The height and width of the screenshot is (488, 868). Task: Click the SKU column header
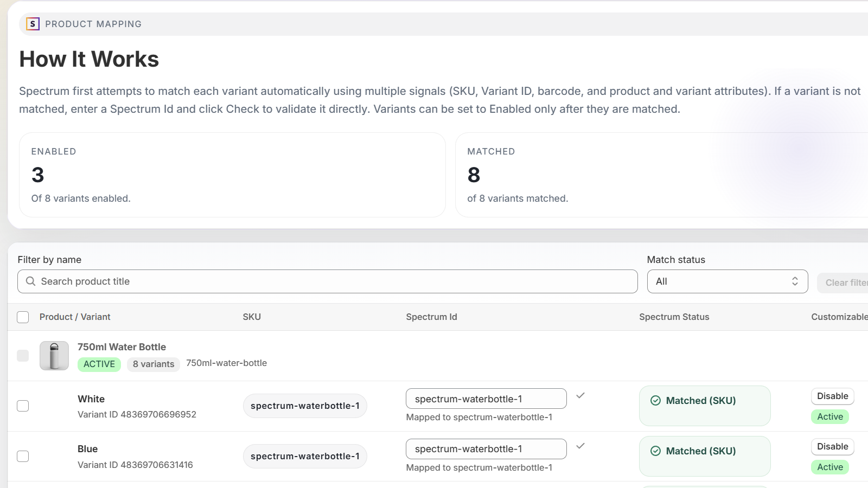tap(252, 317)
